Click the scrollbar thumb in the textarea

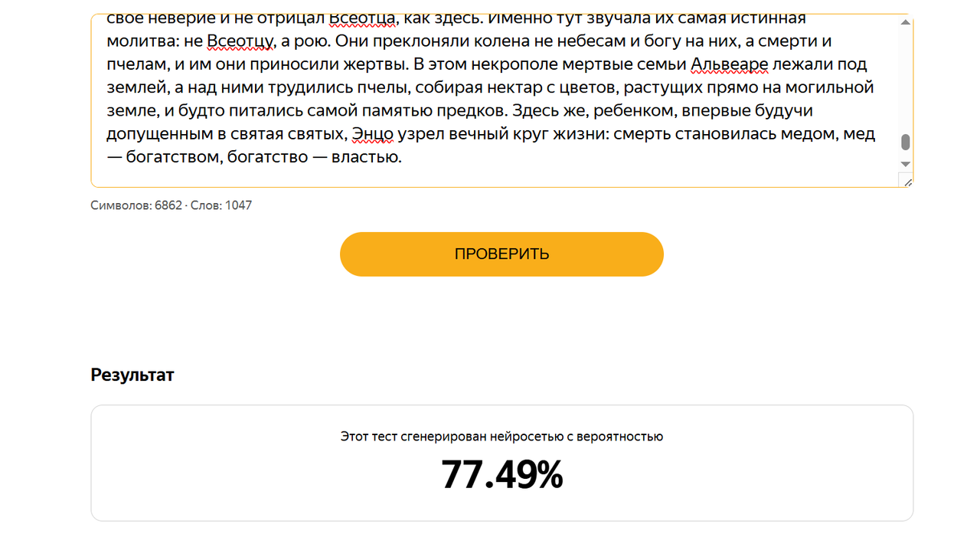pyautogui.click(x=906, y=142)
